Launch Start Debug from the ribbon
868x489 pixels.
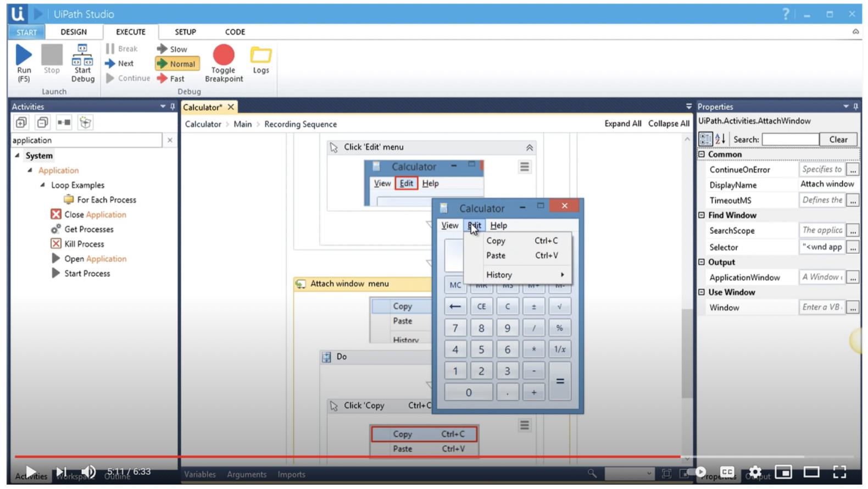(x=83, y=63)
